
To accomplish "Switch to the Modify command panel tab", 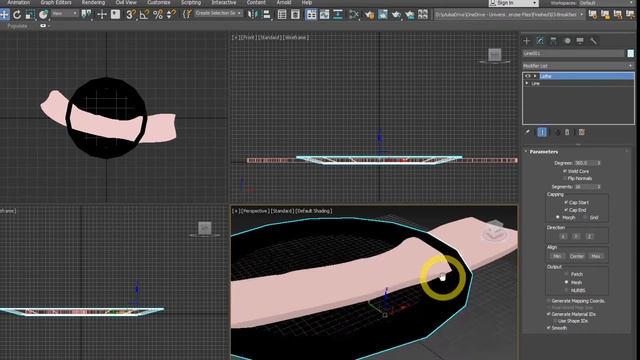I will [x=540, y=41].
